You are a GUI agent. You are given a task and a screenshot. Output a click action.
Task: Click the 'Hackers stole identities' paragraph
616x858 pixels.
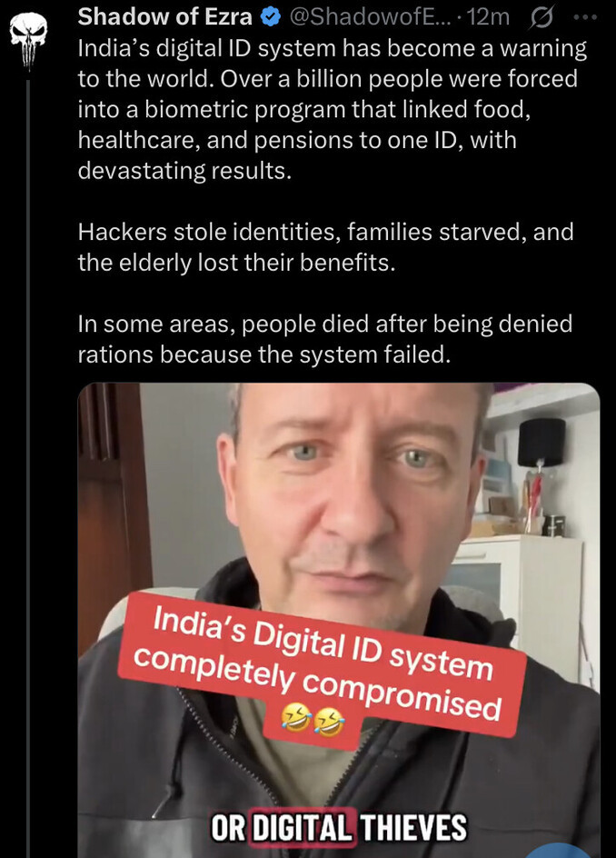click(x=325, y=247)
